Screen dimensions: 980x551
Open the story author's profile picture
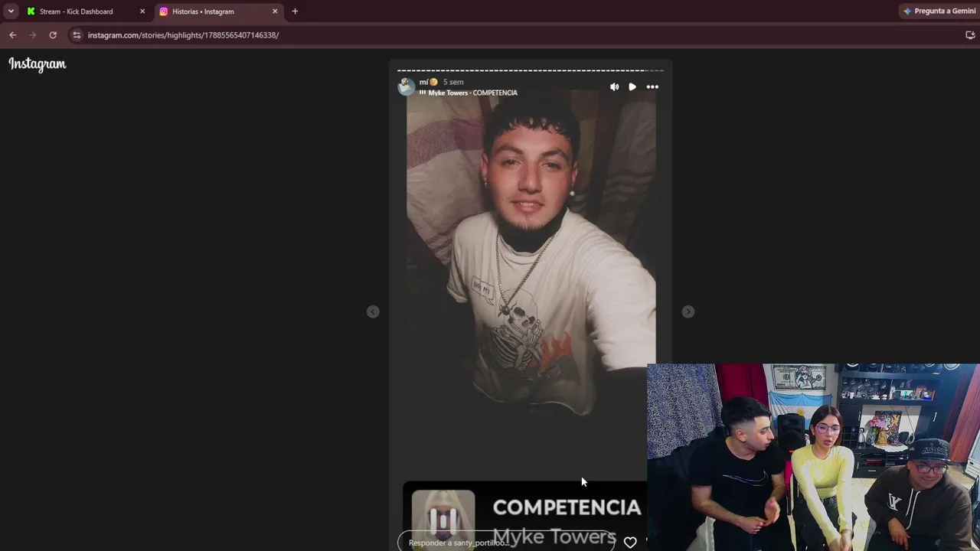coord(407,86)
